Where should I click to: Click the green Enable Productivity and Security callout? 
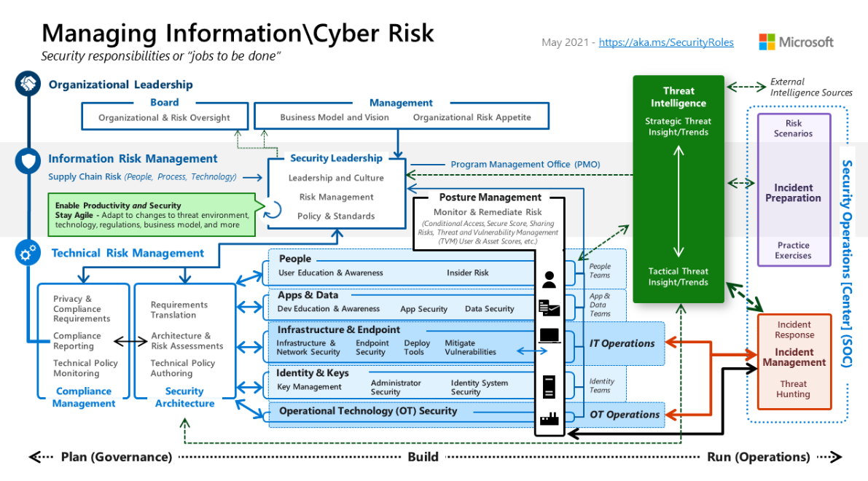click(x=152, y=215)
